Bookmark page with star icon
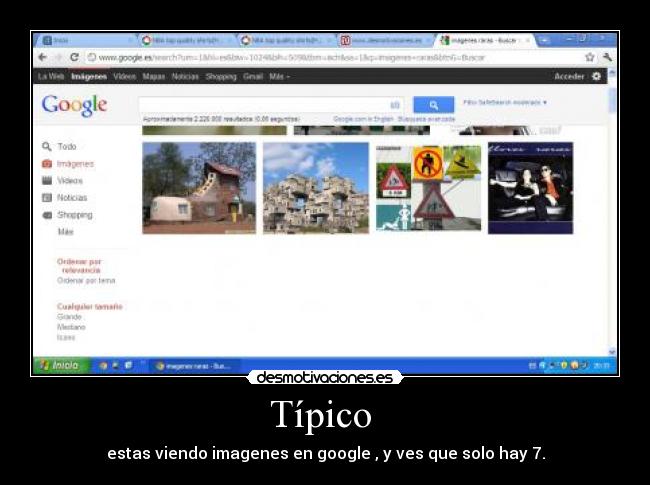The width and height of the screenshot is (650, 485). click(589, 57)
